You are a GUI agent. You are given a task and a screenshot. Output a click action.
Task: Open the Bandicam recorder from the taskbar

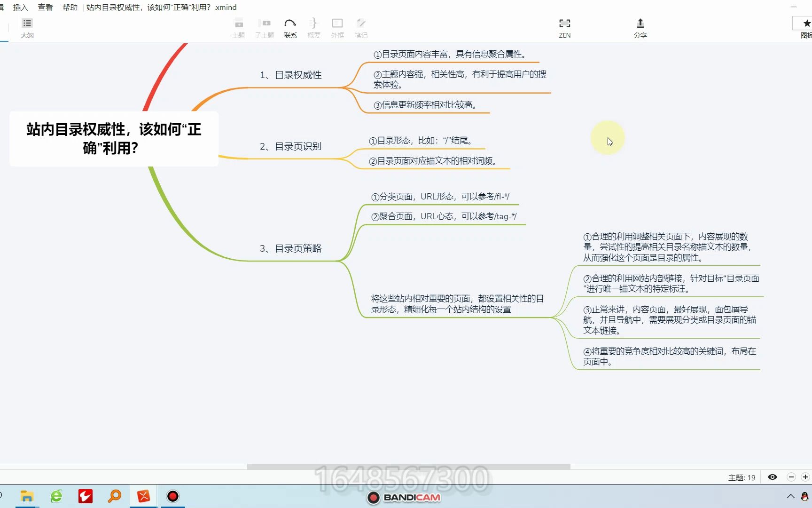[x=172, y=496]
